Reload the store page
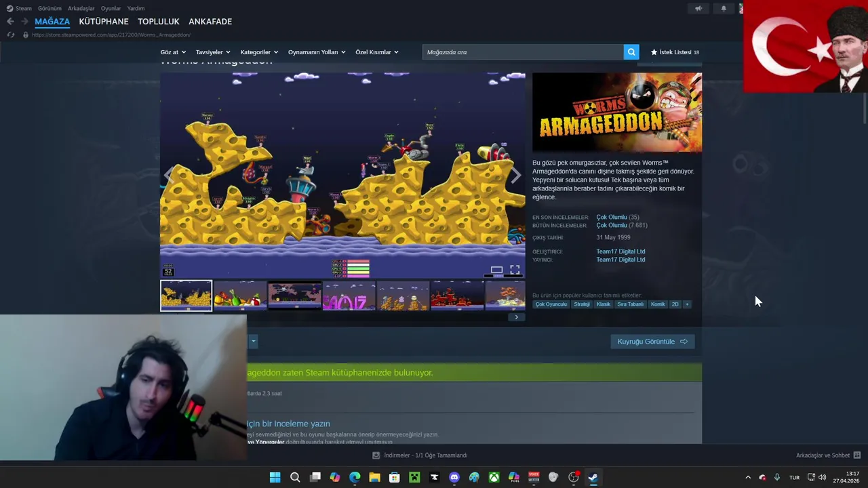 tap(10, 35)
